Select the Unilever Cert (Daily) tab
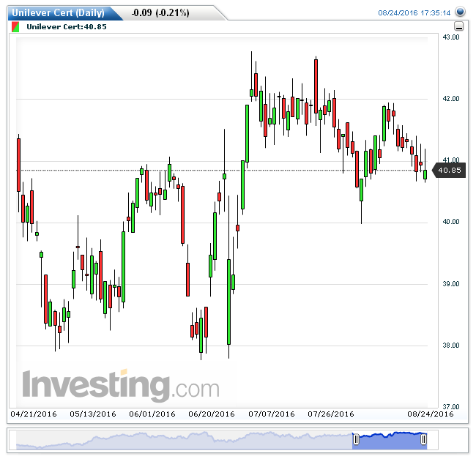 58,12
